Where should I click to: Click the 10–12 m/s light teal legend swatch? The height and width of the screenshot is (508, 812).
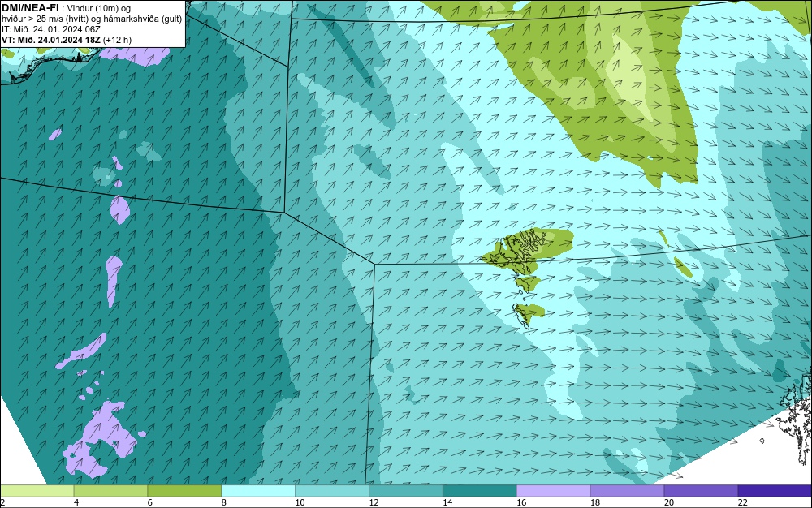coord(332,490)
